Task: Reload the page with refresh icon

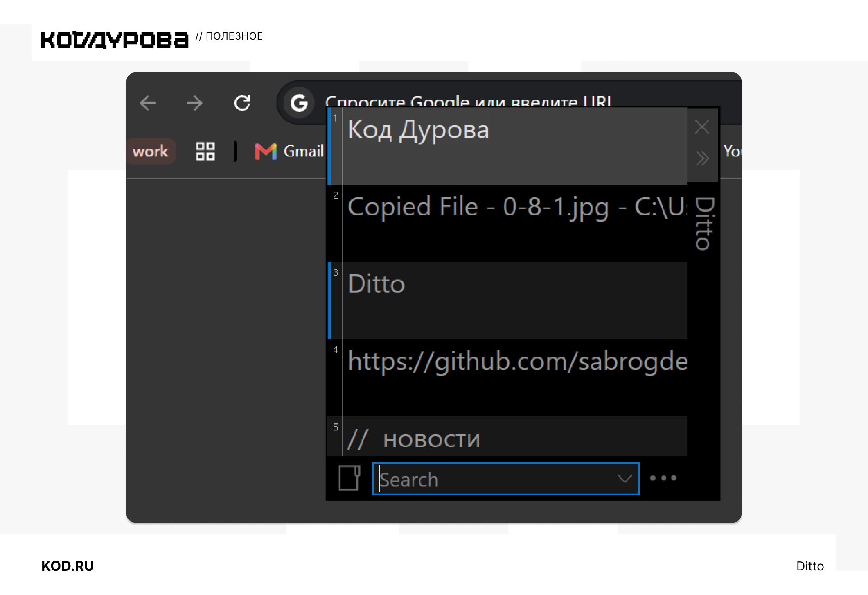Action: (242, 103)
